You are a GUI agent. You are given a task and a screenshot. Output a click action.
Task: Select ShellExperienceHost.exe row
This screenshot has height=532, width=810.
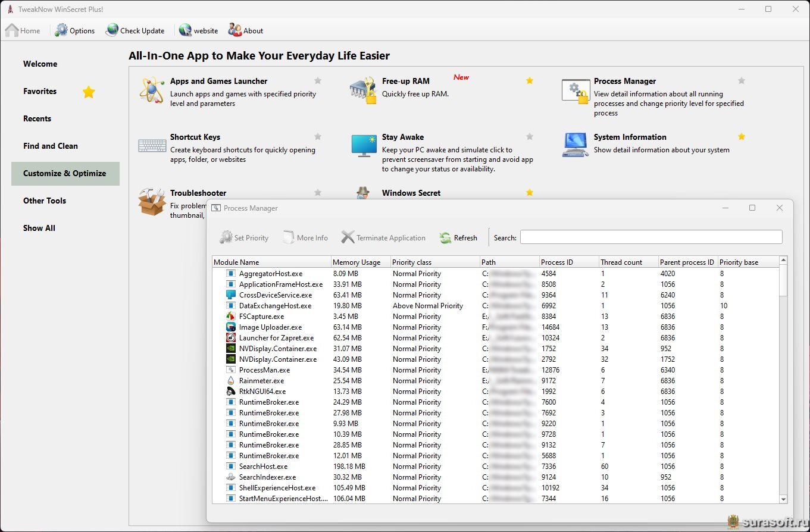(x=495, y=488)
